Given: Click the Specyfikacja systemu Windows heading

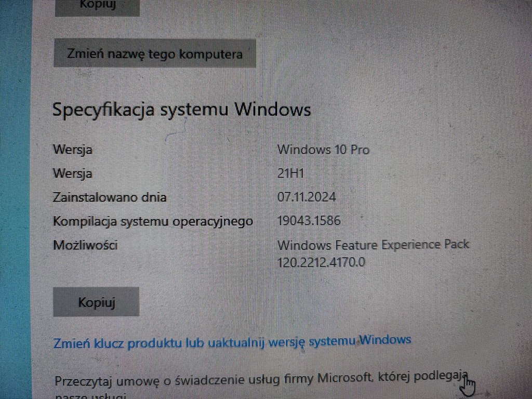Looking at the screenshot, I should (x=181, y=110).
